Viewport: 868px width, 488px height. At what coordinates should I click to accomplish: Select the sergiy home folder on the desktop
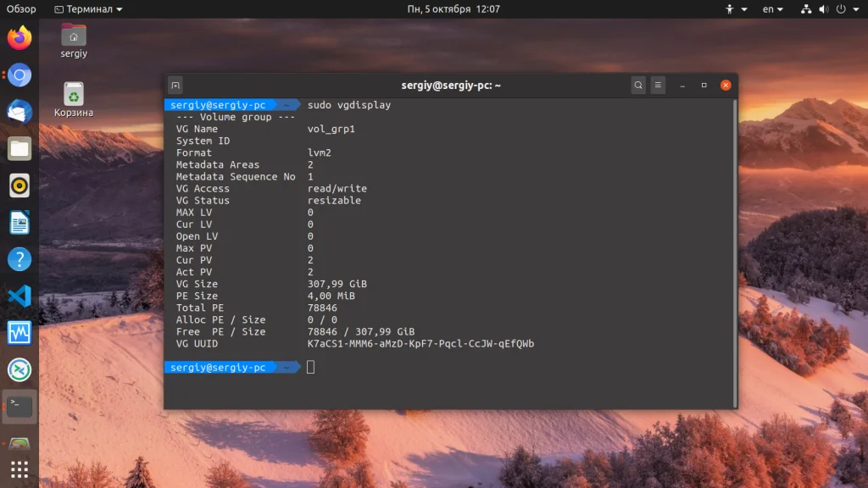click(x=74, y=41)
